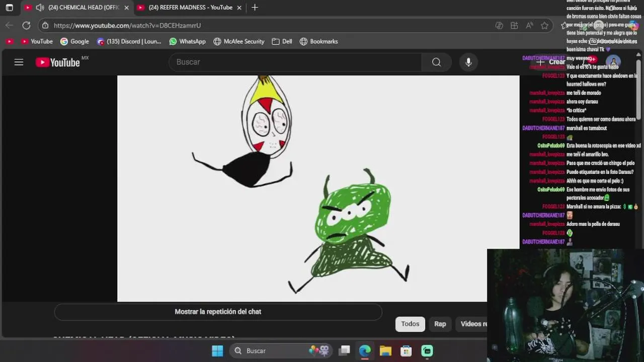
Task: Open the Windows Start menu
Action: point(217,351)
